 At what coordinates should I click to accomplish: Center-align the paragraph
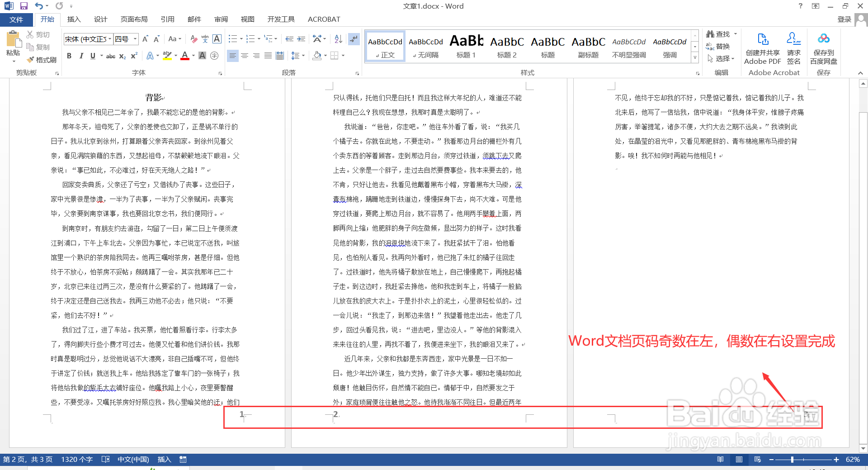tap(245, 56)
